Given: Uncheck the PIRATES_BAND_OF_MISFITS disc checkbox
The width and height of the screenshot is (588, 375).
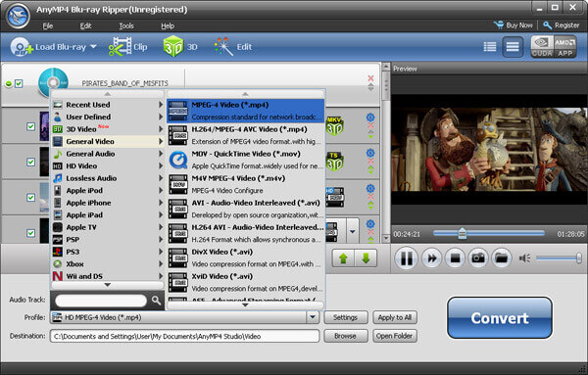Looking at the screenshot, I should point(19,83).
